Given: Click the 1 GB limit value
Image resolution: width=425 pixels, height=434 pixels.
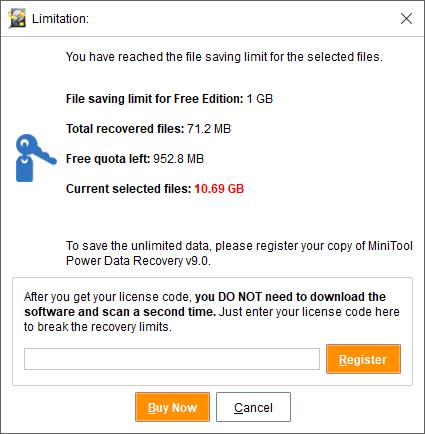Looking at the screenshot, I should (x=260, y=99).
